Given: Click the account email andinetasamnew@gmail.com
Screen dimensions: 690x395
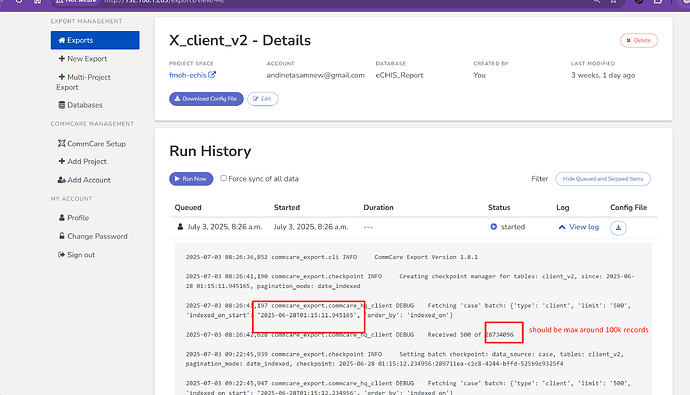Looking at the screenshot, I should [316, 75].
